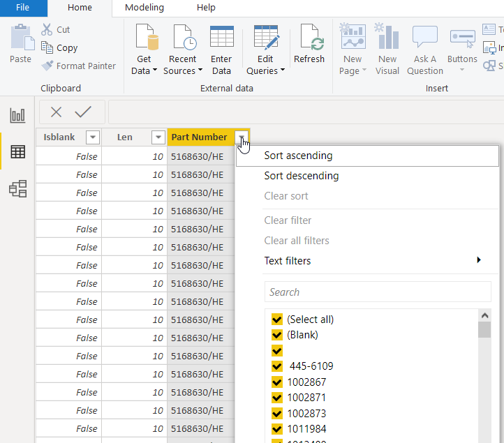Open the Get Data icon

coord(147,37)
